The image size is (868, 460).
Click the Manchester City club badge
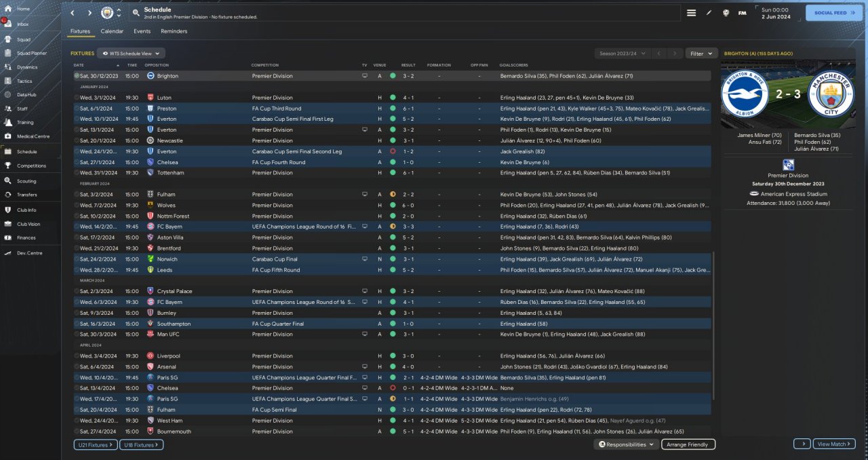107,13
